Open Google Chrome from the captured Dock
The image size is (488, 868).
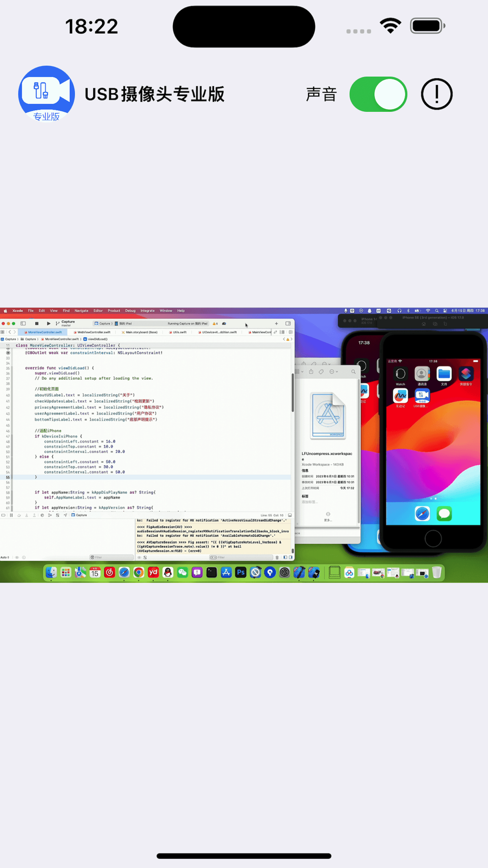point(139,573)
